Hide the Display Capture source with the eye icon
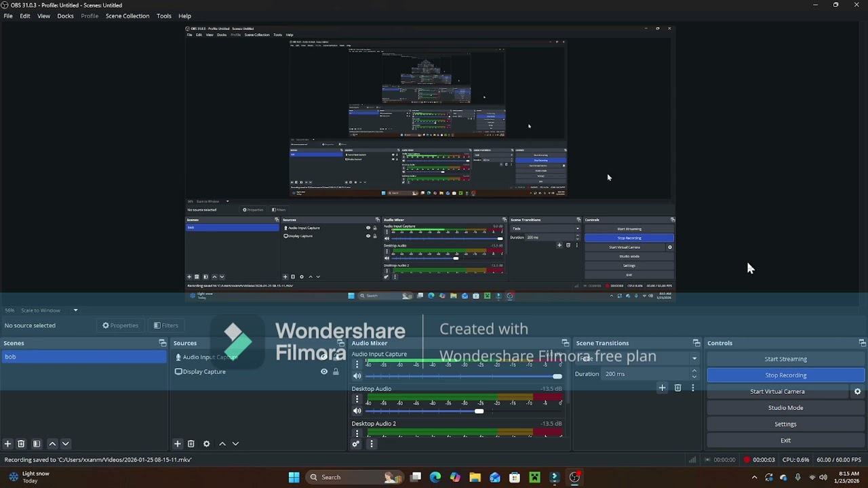The height and width of the screenshot is (488, 868). pos(323,371)
